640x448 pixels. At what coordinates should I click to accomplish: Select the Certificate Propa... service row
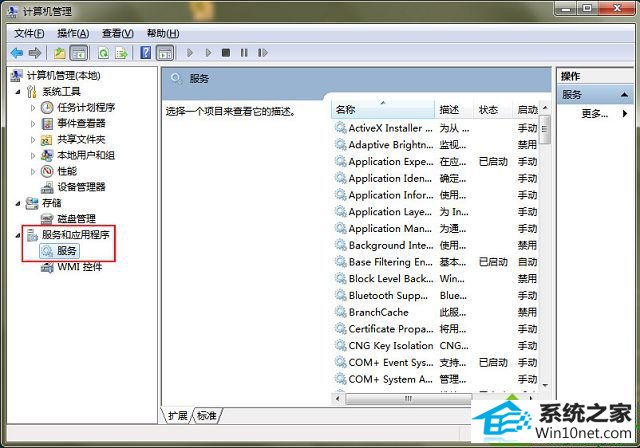click(436, 329)
